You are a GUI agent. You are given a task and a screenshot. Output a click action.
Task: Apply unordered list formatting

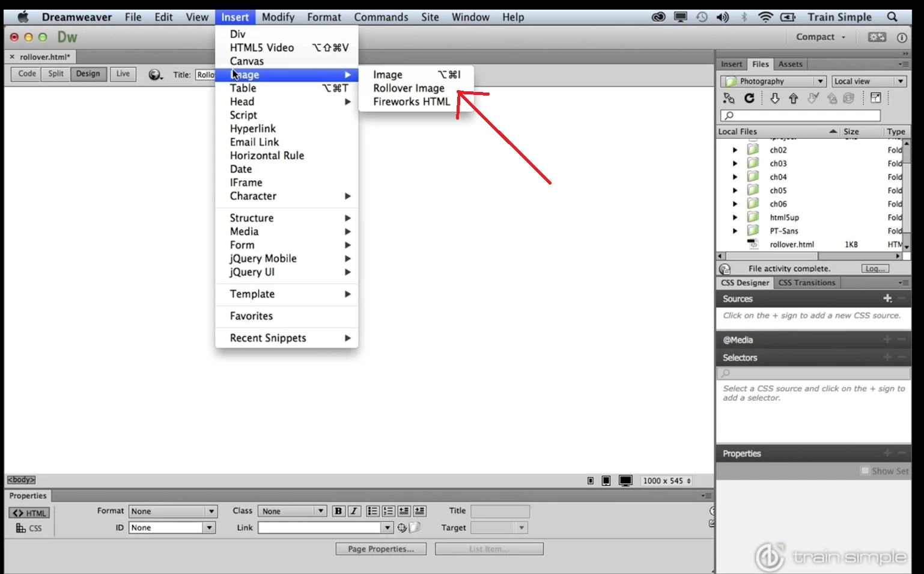point(372,511)
